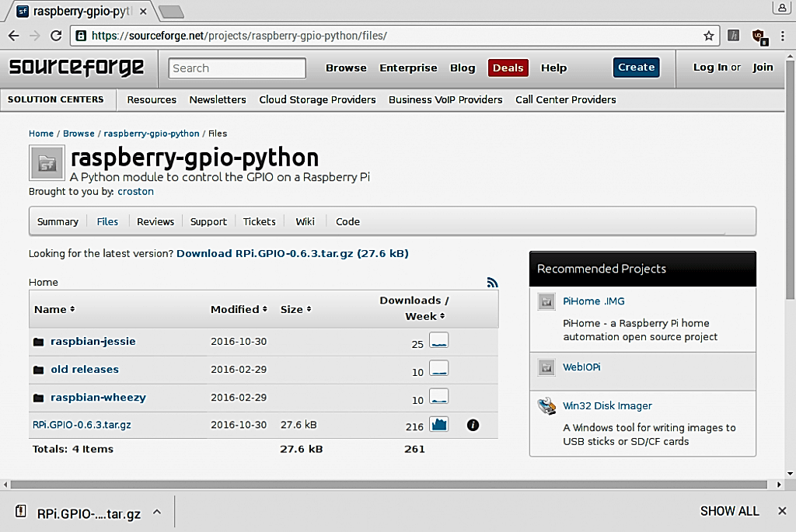Bookmark this page with the star icon
This screenshot has width=796, height=532.
pos(708,36)
